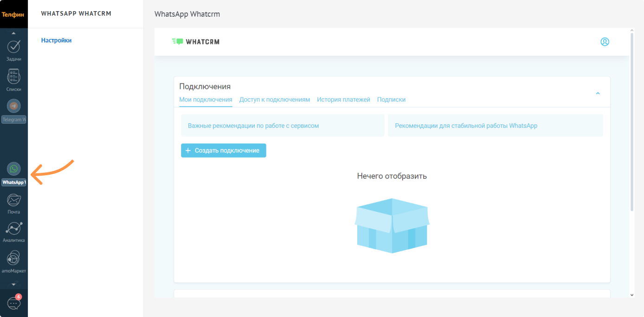Image resolution: width=644 pixels, height=317 pixels.
Task: Click the Нечего отобразить text
Action: (x=392, y=176)
